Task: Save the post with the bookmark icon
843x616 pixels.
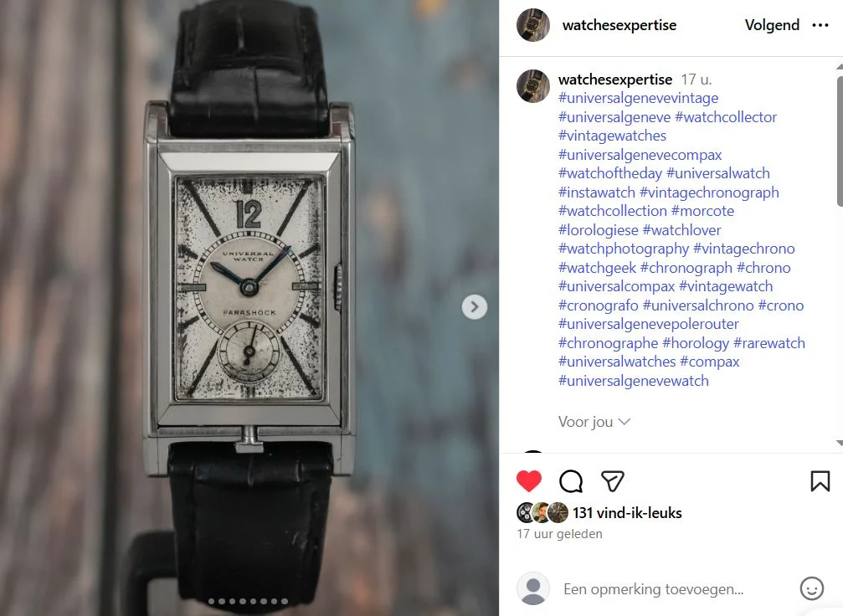Action: click(820, 481)
